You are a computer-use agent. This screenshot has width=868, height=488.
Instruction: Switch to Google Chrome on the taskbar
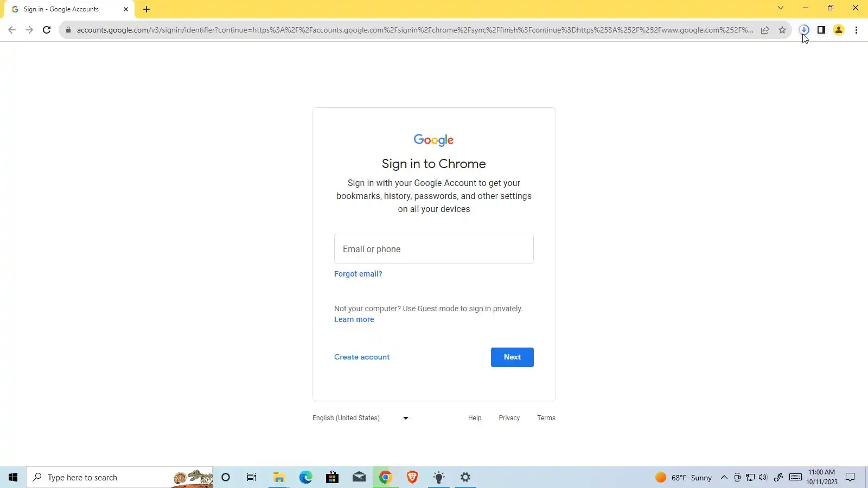[386, 477]
